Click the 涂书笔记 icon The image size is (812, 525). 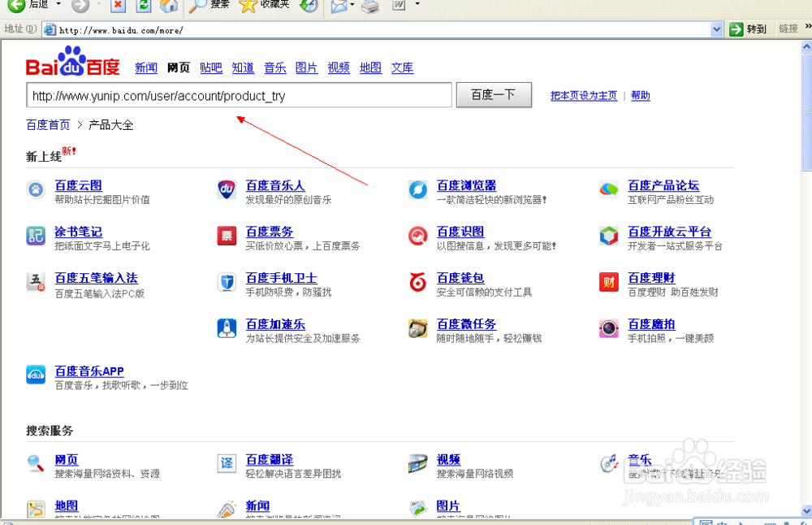[36, 236]
